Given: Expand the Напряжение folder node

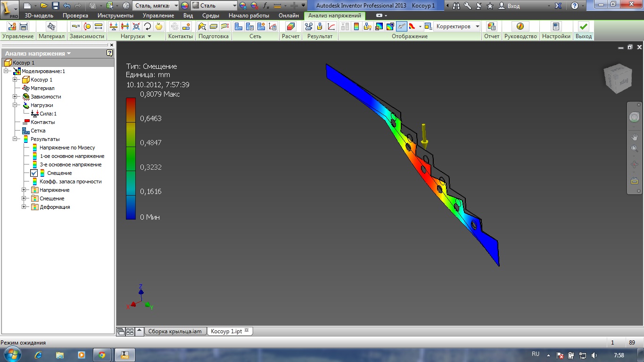Looking at the screenshot, I should [x=25, y=190].
